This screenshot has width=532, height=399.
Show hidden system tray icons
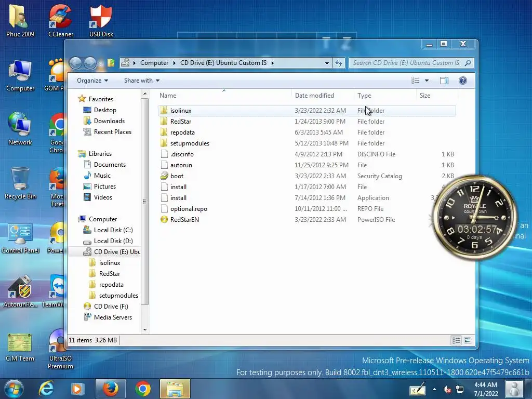pos(435,389)
